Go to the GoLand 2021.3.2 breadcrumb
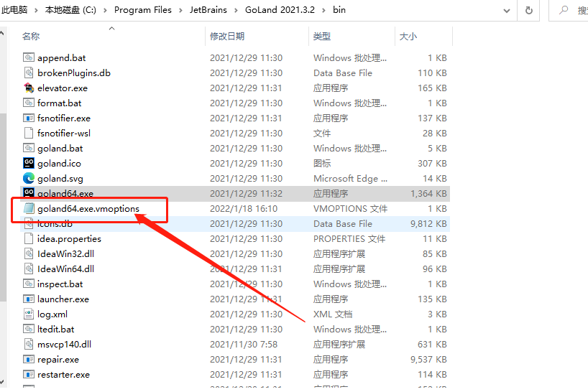The width and height of the screenshot is (588, 392). click(x=280, y=10)
